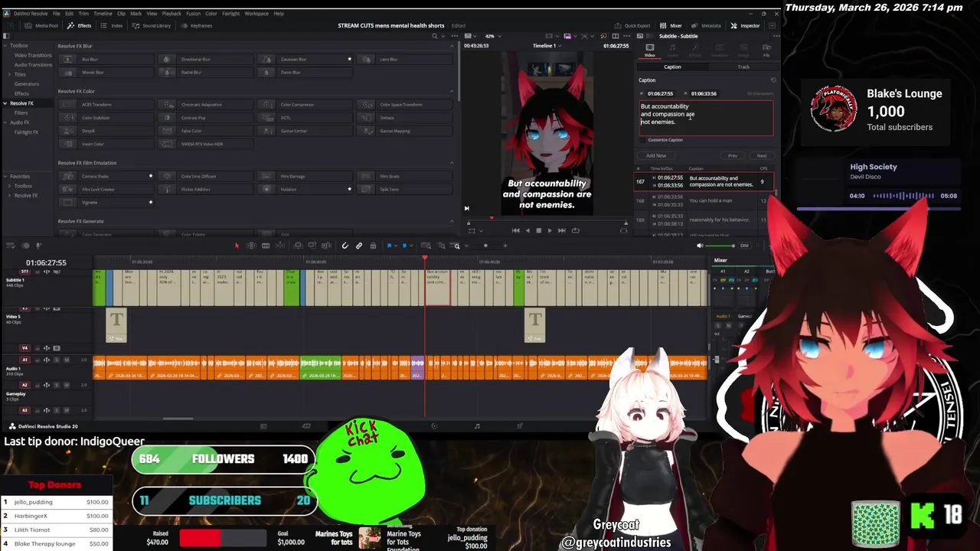The height and width of the screenshot is (551, 980).
Task: Click the timeline flag icon
Action: [x=390, y=246]
